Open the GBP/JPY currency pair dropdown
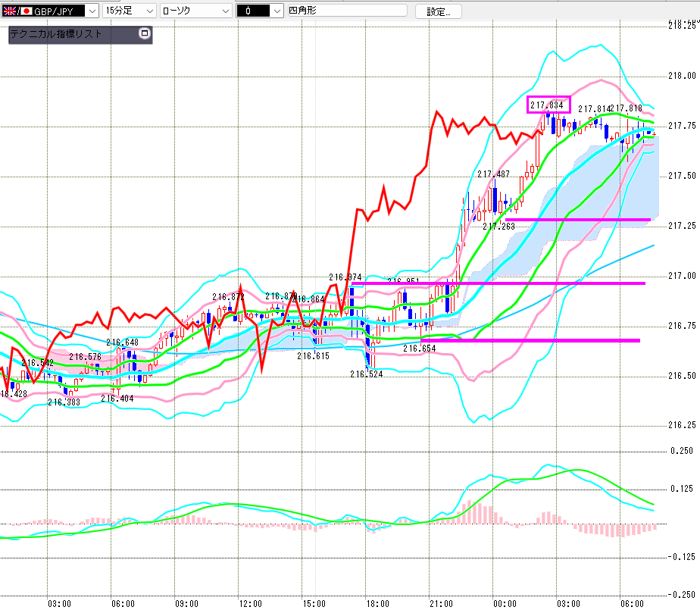700x610 pixels. click(x=92, y=11)
